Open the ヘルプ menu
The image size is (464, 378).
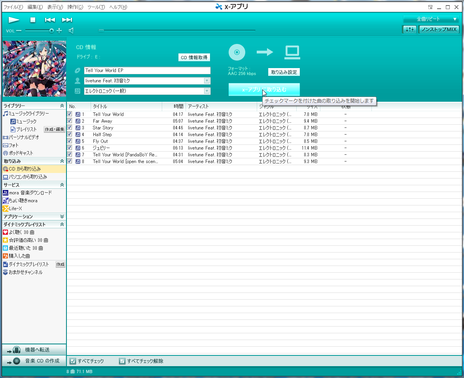coord(118,7)
